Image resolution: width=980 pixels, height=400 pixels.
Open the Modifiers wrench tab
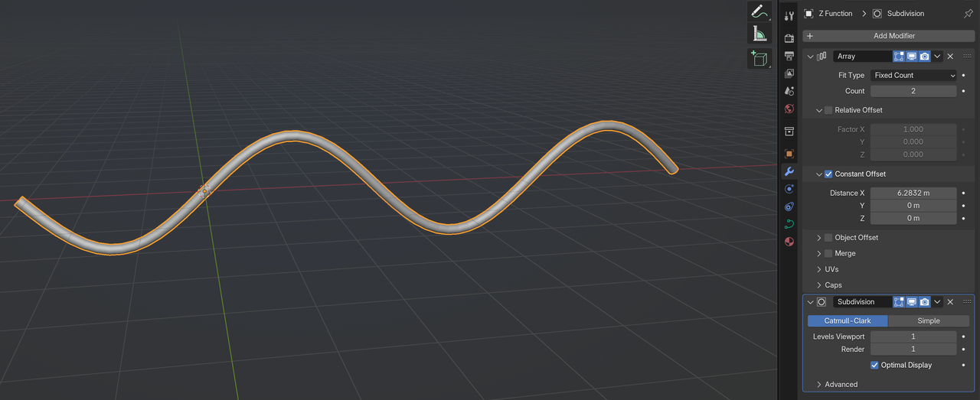[789, 171]
